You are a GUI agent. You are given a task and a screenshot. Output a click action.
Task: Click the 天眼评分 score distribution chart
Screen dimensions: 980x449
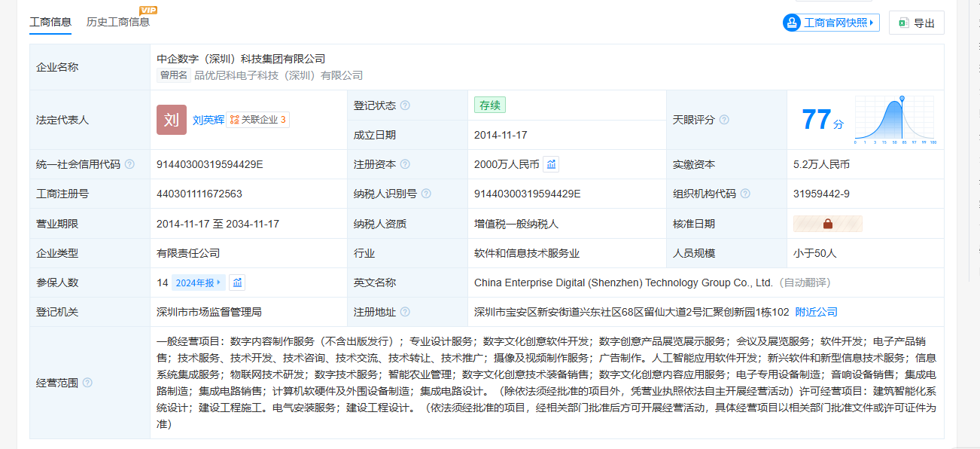[894, 120]
